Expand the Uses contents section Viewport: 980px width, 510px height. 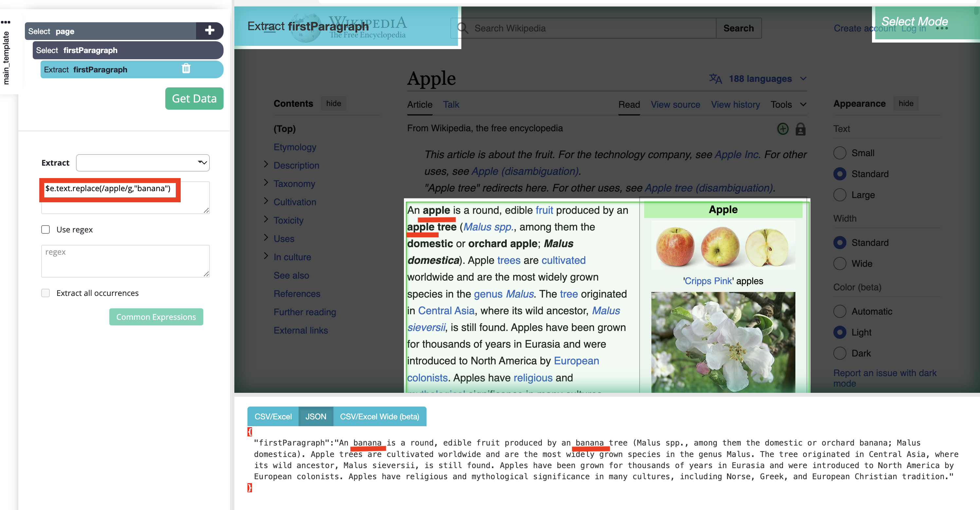pyautogui.click(x=266, y=238)
